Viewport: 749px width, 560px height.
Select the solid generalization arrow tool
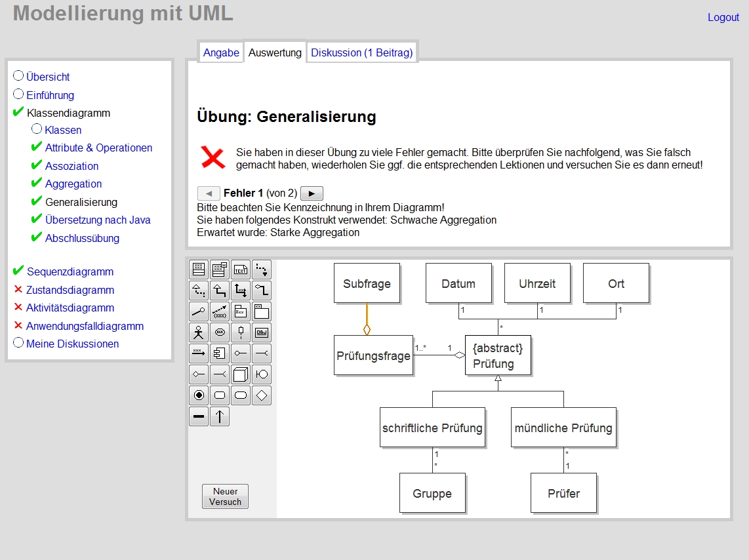(x=220, y=290)
